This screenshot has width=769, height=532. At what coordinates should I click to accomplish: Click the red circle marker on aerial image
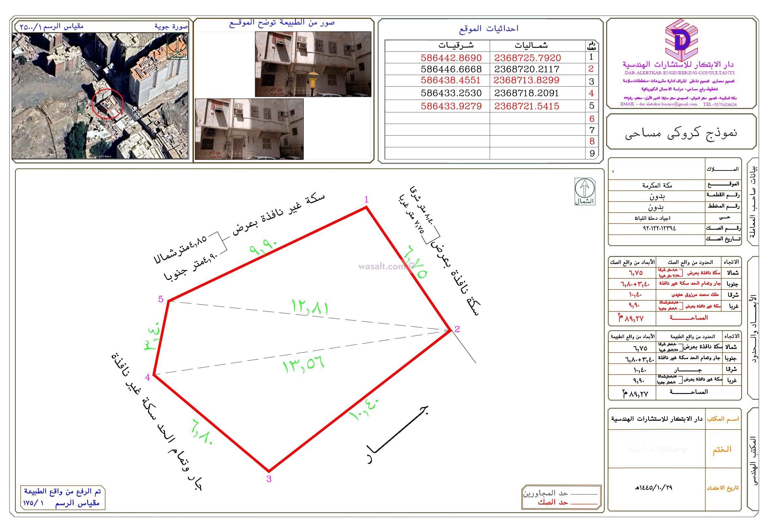108,104
